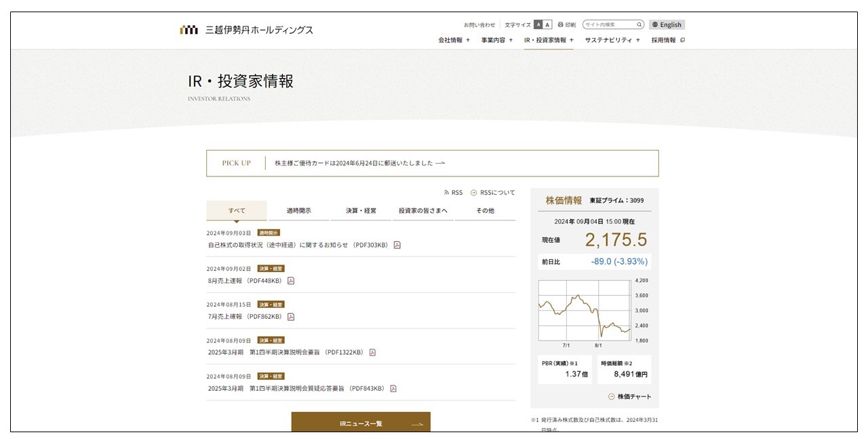868x439 pixels.
Task: Click the 東証プライム：3099 label
Action: point(616,200)
